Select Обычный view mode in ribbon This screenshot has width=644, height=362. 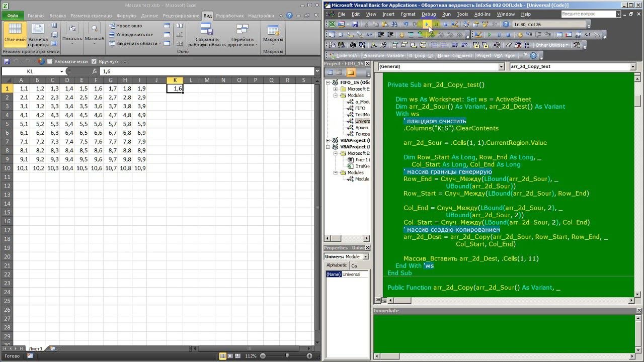[x=15, y=33]
